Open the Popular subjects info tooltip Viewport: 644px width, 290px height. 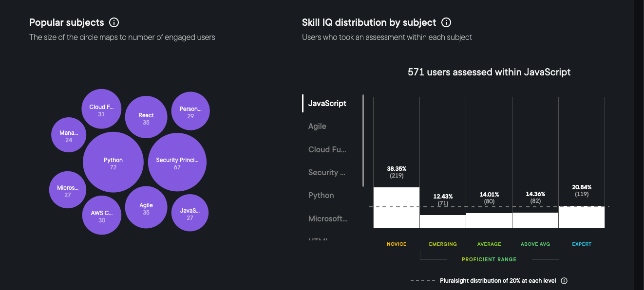click(114, 22)
